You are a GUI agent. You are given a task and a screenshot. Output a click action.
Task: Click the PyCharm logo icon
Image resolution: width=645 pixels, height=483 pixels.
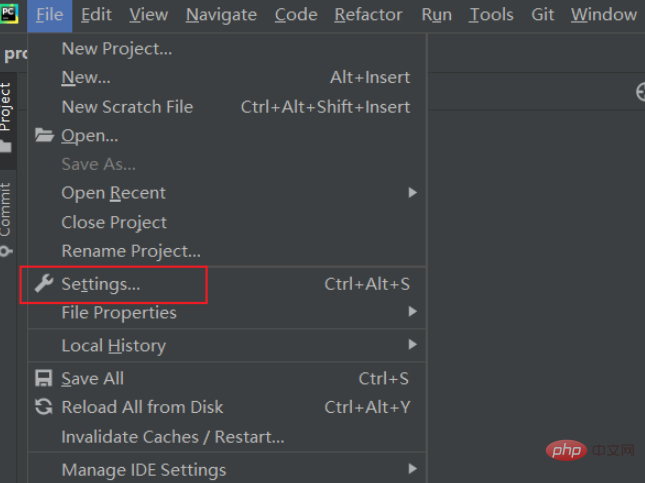[x=10, y=13]
